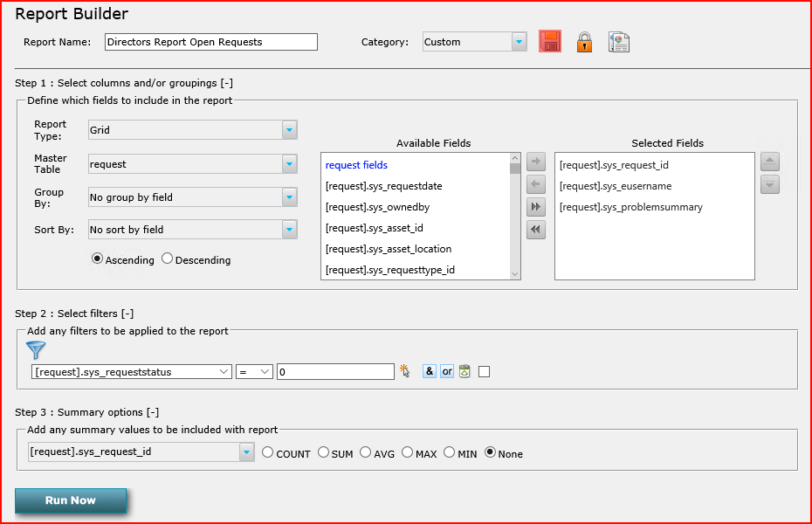Click the Report Name input field
The height and width of the screenshot is (524, 812).
(x=211, y=42)
